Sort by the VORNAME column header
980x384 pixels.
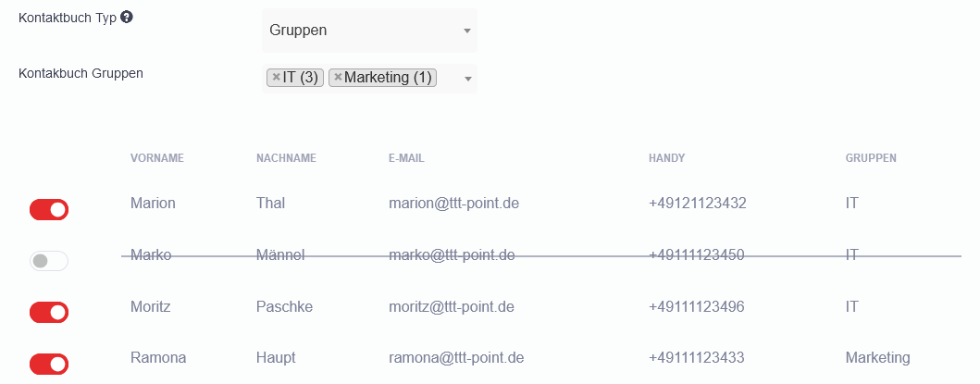[157, 158]
